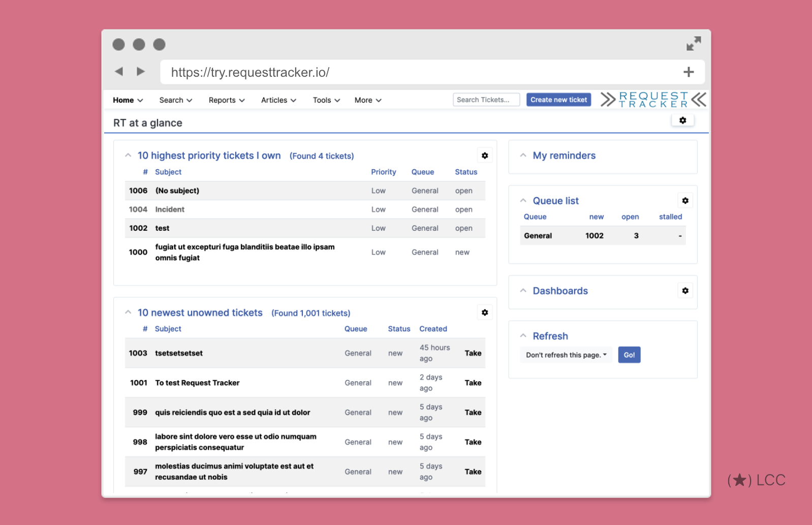Open the Tools menu
The height and width of the screenshot is (525, 812).
pos(326,100)
